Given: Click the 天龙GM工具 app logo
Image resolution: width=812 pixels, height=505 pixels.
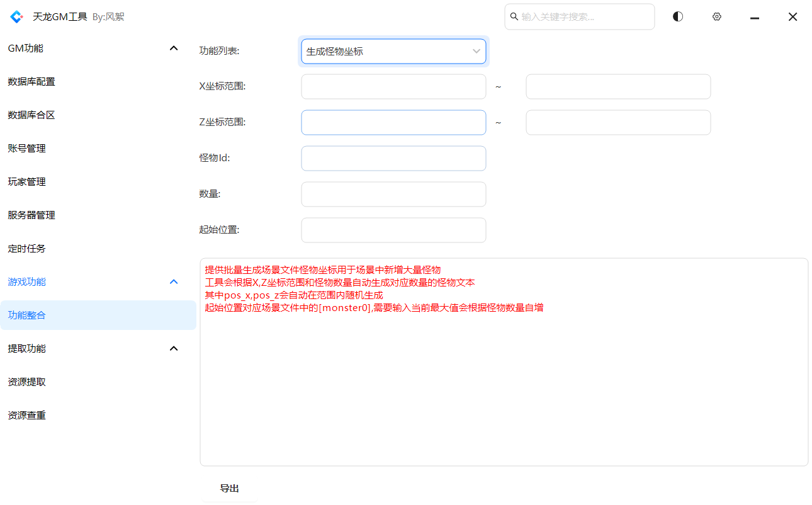Looking at the screenshot, I should click(16, 17).
